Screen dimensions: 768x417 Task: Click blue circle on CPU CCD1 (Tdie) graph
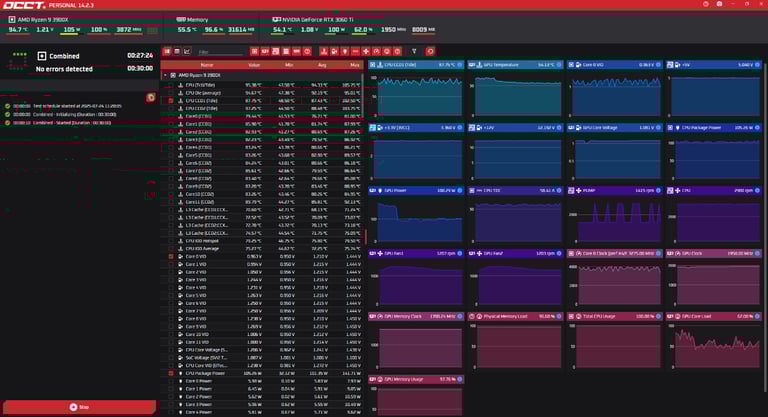click(459, 65)
